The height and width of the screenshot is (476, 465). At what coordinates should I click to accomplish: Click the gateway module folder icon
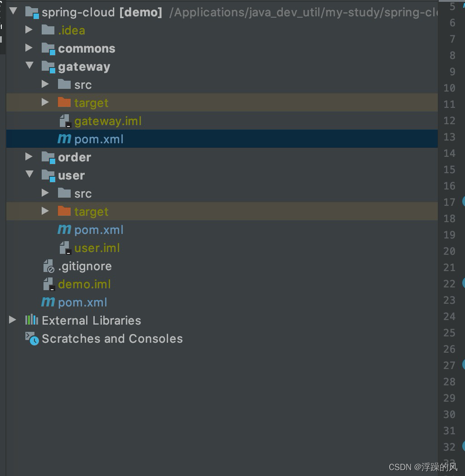coord(48,67)
